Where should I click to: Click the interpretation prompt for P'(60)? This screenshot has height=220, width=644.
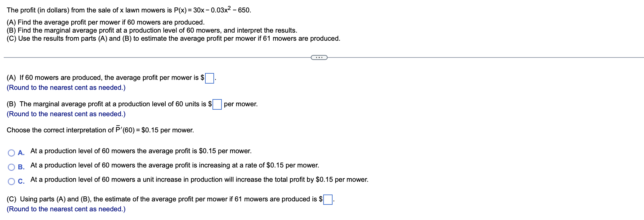100,130
